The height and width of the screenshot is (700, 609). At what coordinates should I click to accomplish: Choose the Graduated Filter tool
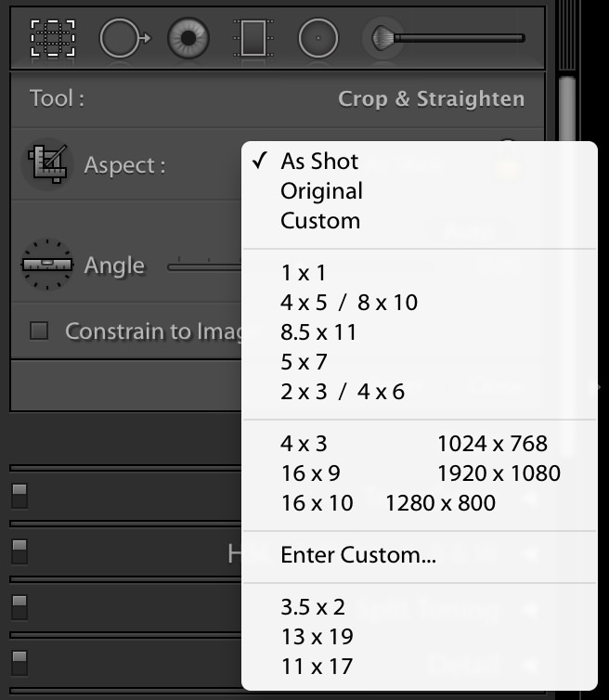pyautogui.click(x=253, y=38)
